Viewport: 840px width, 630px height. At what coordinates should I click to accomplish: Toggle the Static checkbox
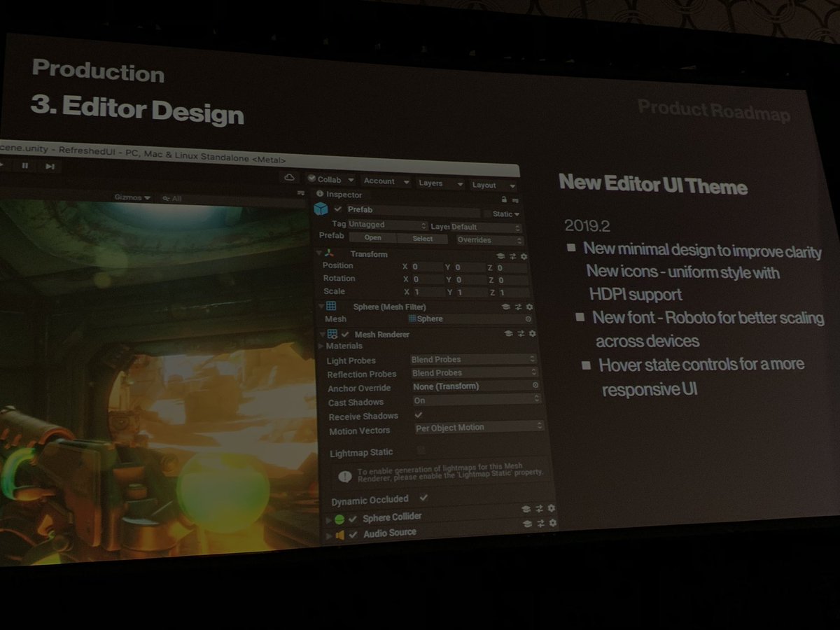[486, 213]
